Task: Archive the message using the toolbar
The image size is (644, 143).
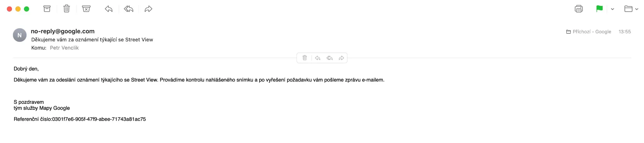Action: (47, 9)
